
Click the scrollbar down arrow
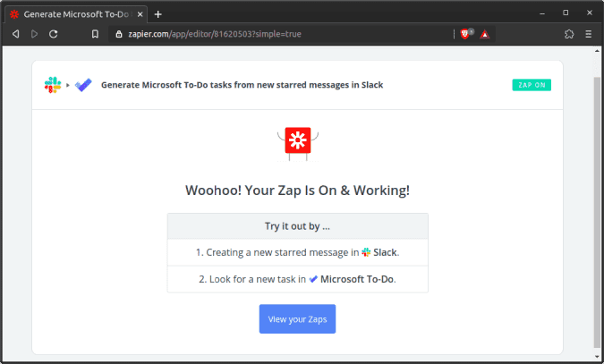597,356
